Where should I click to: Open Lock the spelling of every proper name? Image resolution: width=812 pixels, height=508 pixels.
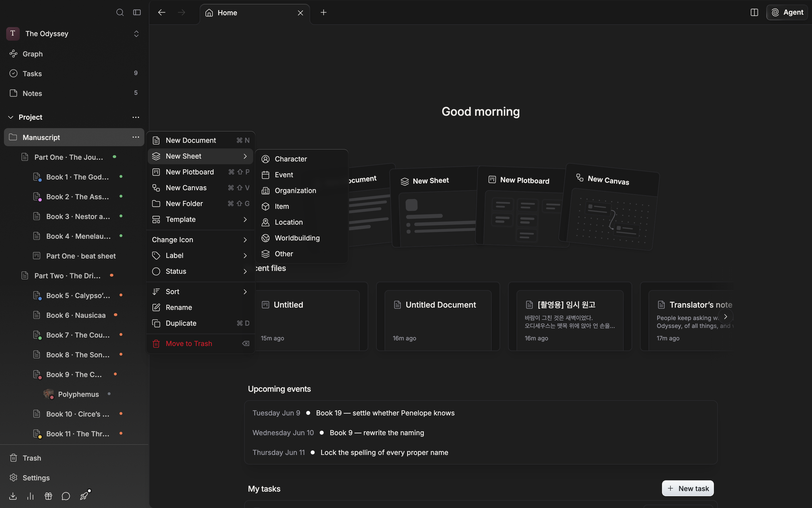tap(481, 453)
